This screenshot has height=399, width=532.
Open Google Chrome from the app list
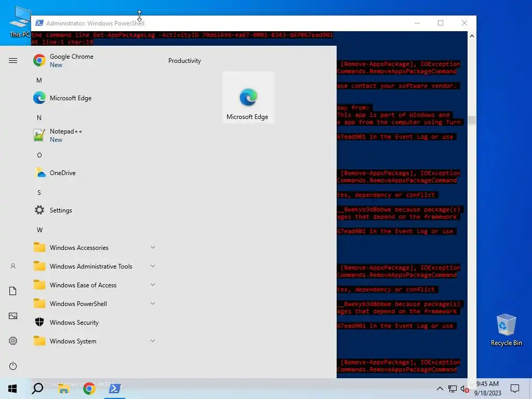tap(95, 60)
